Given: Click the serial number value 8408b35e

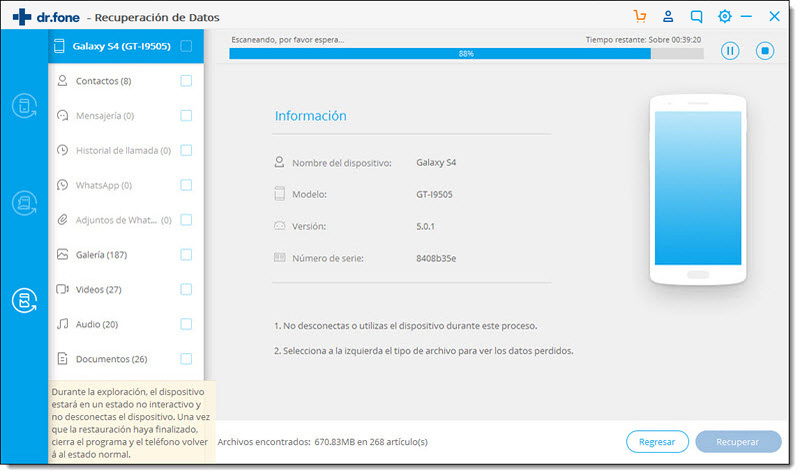Looking at the screenshot, I should coord(436,258).
